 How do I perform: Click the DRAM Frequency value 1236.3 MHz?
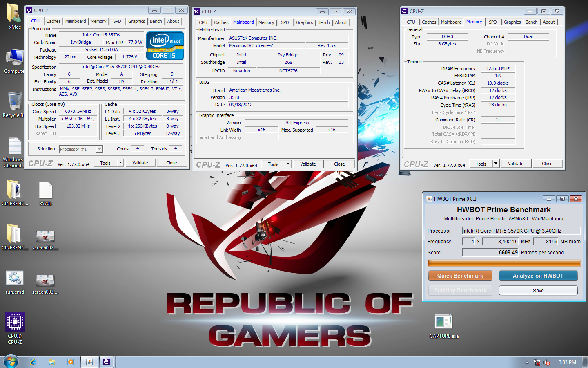click(498, 68)
